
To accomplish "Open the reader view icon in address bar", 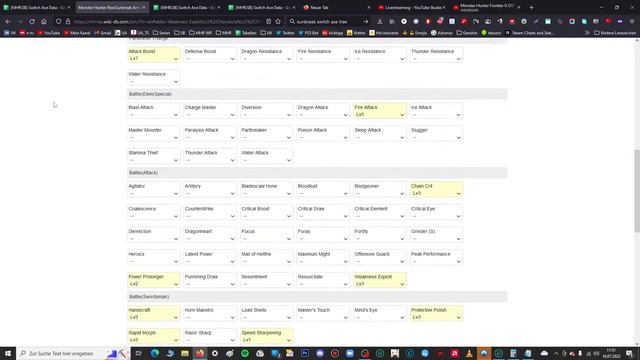I will 268,21.
